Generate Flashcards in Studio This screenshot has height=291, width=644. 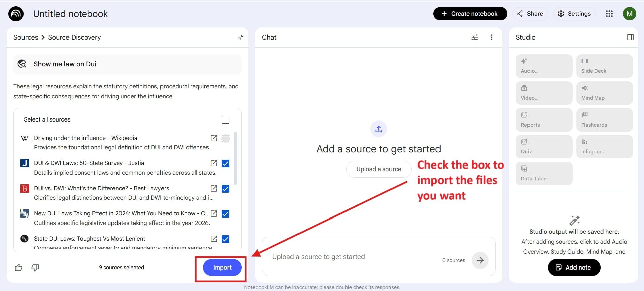click(604, 120)
